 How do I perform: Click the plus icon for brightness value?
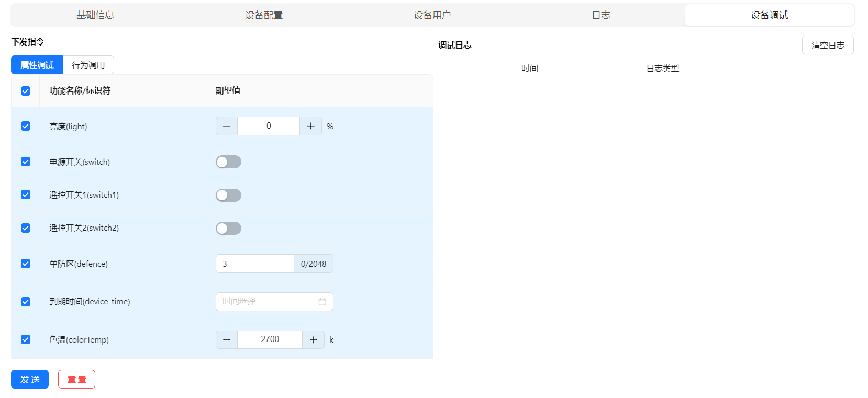click(x=310, y=126)
